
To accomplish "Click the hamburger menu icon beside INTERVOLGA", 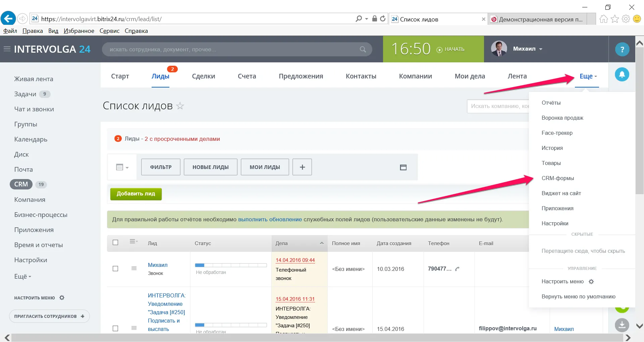I will pyautogui.click(x=7, y=49).
